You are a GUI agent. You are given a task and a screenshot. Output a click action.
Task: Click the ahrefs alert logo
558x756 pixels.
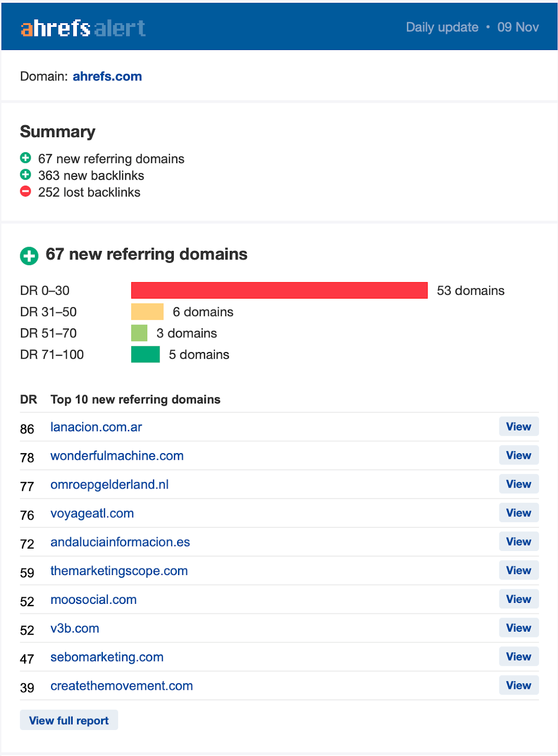(x=83, y=28)
